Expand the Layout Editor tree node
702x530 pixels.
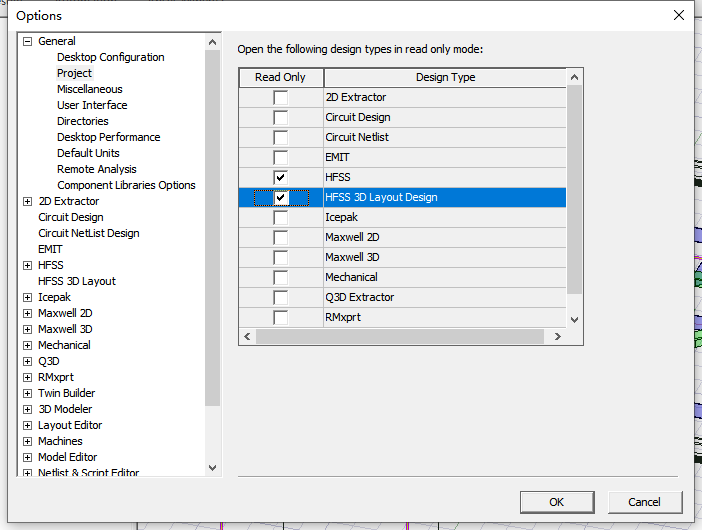click(28, 425)
